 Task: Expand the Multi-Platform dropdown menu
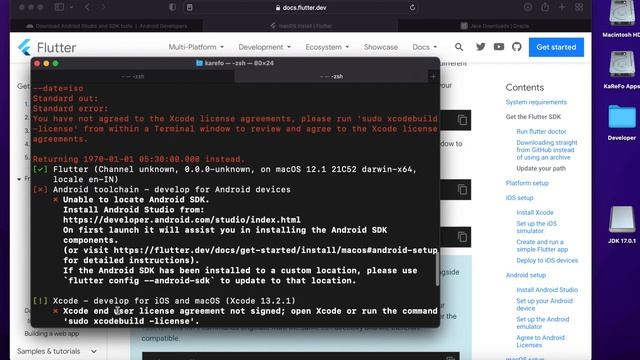coord(196,47)
